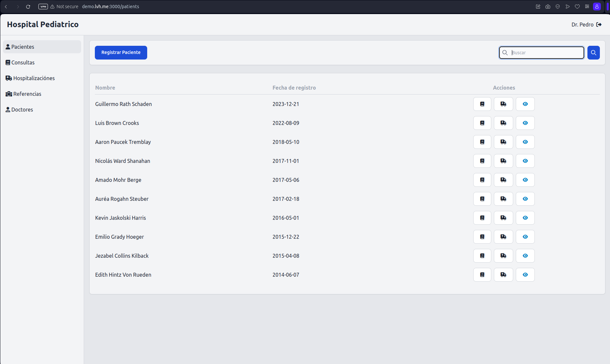Click the name Kevin Jaskolski Harris
Image resolution: width=610 pixels, height=364 pixels.
click(120, 218)
